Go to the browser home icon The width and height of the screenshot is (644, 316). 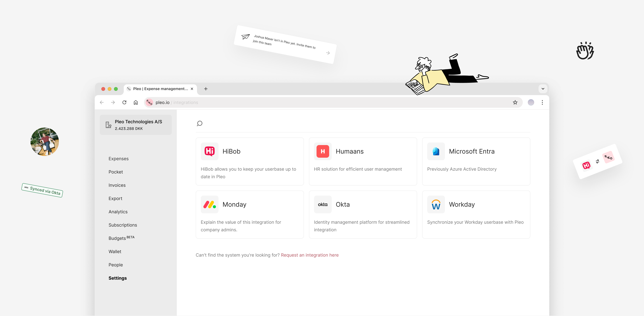136,102
